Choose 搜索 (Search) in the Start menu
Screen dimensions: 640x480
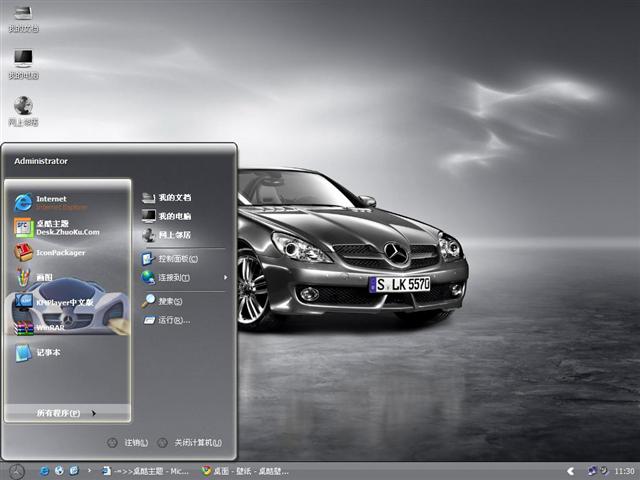tap(165, 301)
